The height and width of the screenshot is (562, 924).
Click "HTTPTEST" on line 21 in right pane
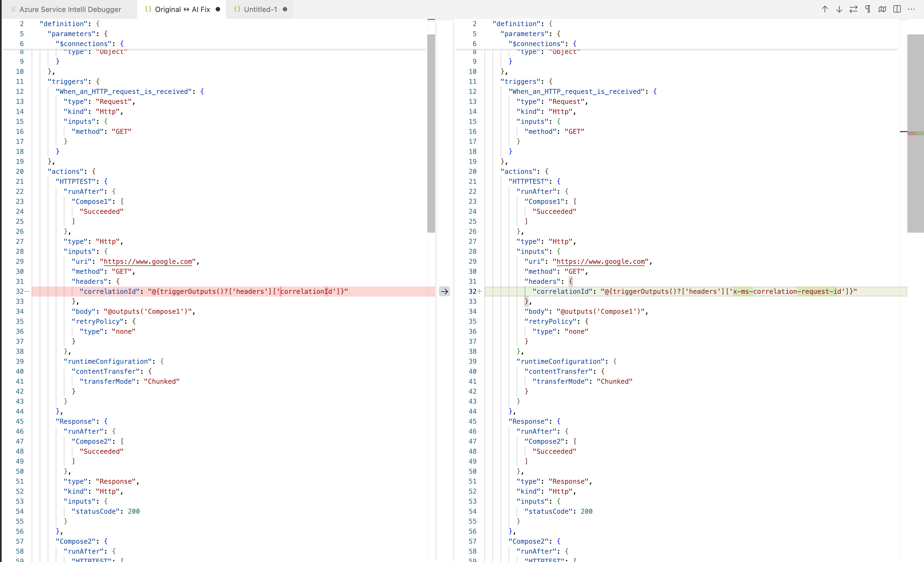click(x=529, y=182)
